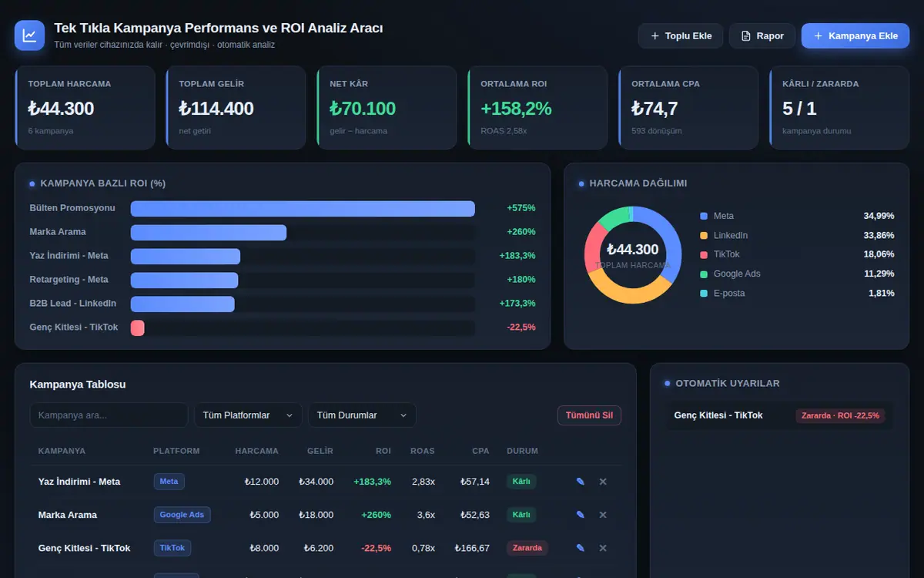Screen dimensions: 924x578
Task: Click the Marka Arama ROI bar
Action: tap(209, 233)
